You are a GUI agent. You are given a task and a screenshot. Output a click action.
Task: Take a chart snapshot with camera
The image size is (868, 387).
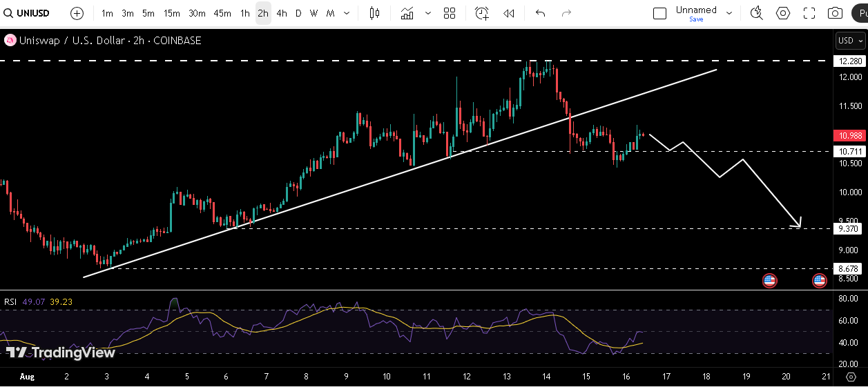click(835, 13)
